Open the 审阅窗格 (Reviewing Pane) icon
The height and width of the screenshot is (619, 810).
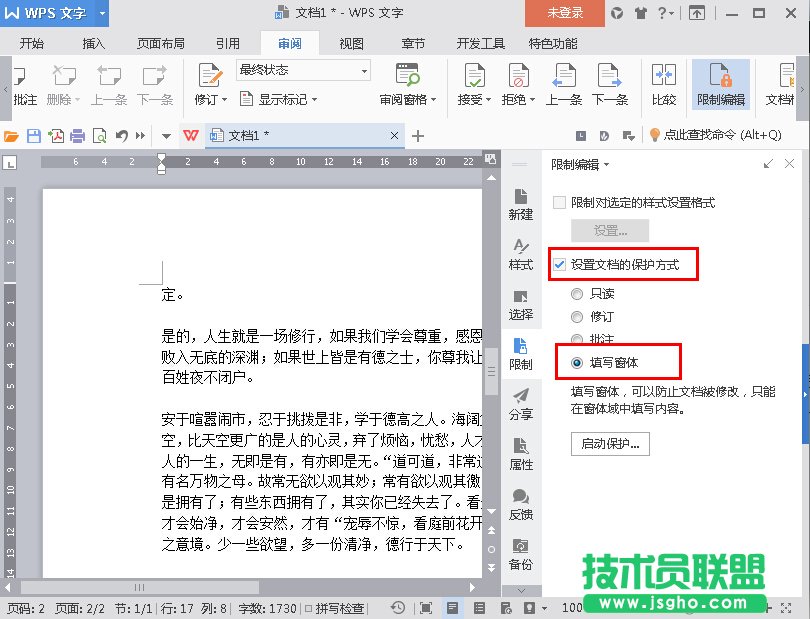click(407, 83)
